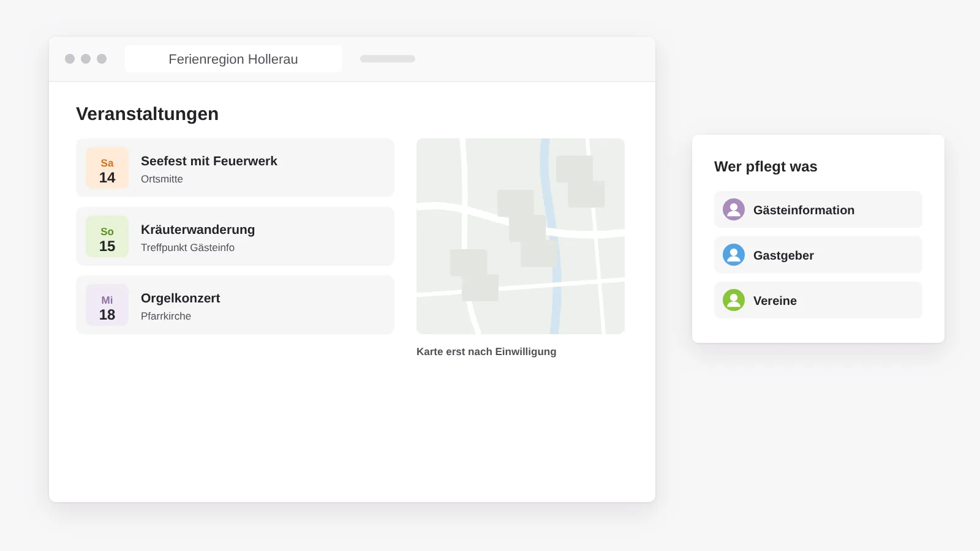
Task: Click the map preview placeholder
Action: tap(521, 236)
